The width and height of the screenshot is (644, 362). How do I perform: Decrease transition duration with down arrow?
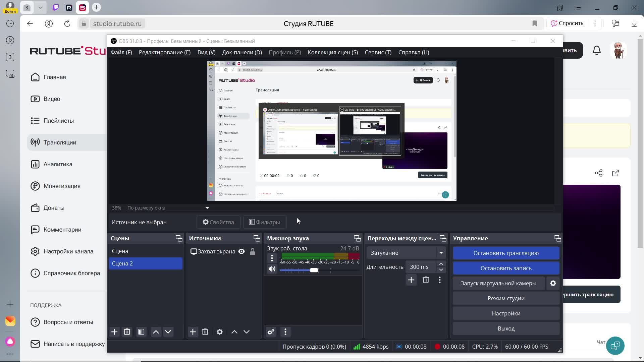coord(441,269)
